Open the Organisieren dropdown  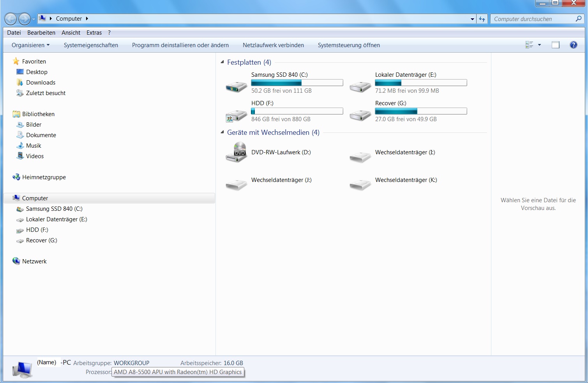point(30,45)
